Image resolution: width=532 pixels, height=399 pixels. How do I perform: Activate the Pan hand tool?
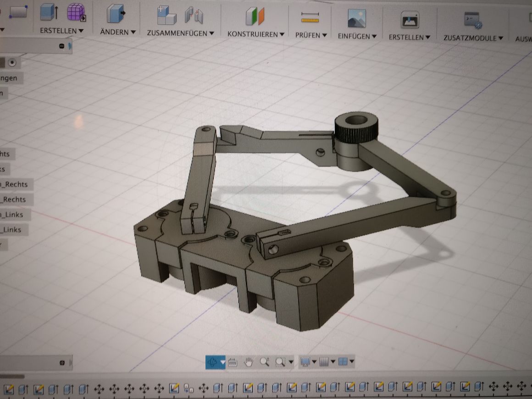(x=249, y=362)
